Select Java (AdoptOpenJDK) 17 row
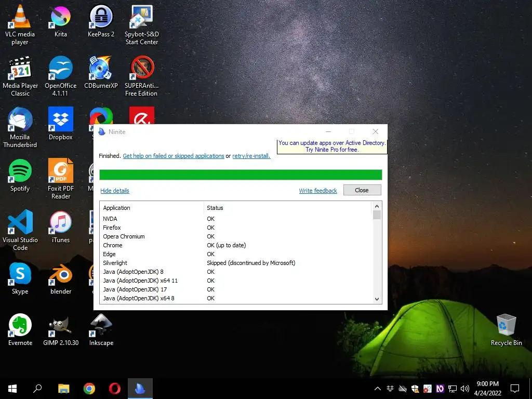 [x=236, y=289]
